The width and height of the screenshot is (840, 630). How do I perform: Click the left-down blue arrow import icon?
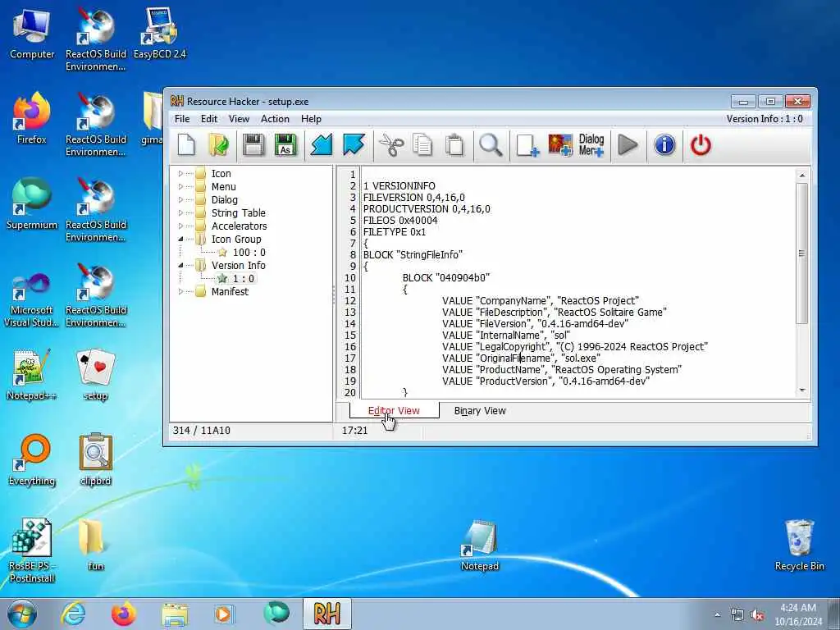pos(322,145)
